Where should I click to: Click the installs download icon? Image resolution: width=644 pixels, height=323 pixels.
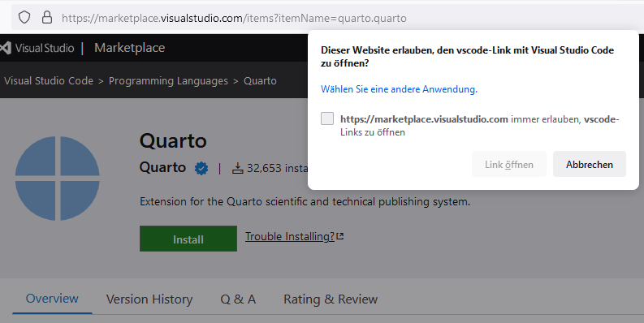pos(238,168)
